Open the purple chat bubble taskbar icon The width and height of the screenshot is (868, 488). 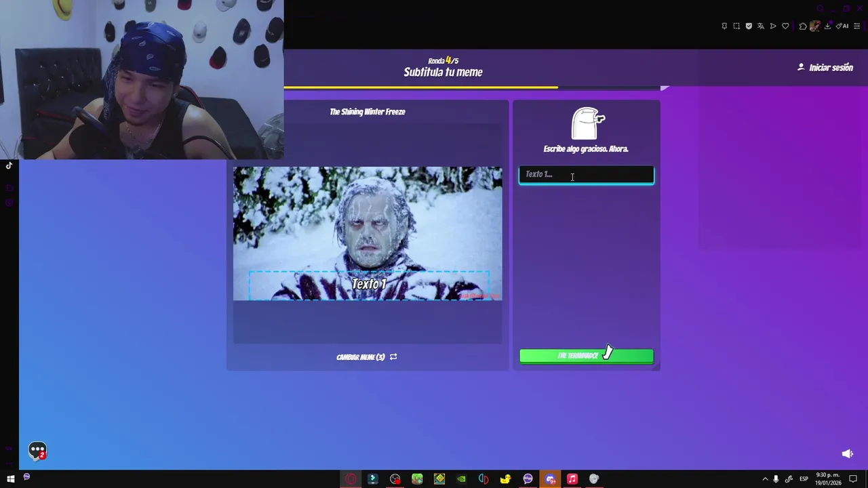tap(528, 479)
